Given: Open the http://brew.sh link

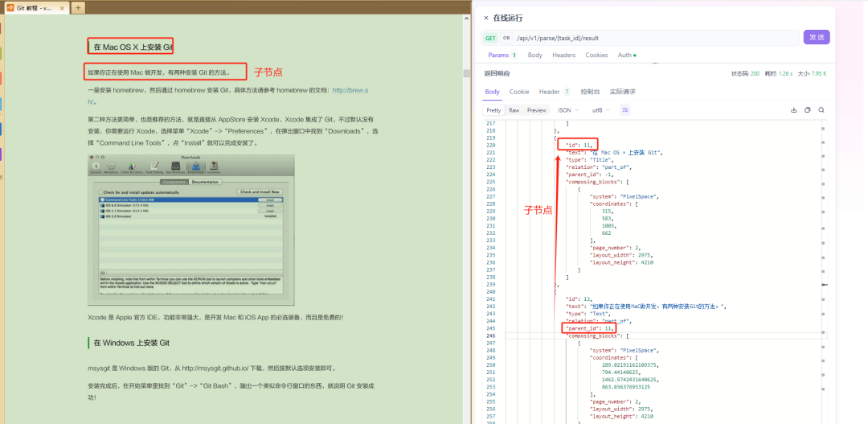Looking at the screenshot, I should coord(350,90).
